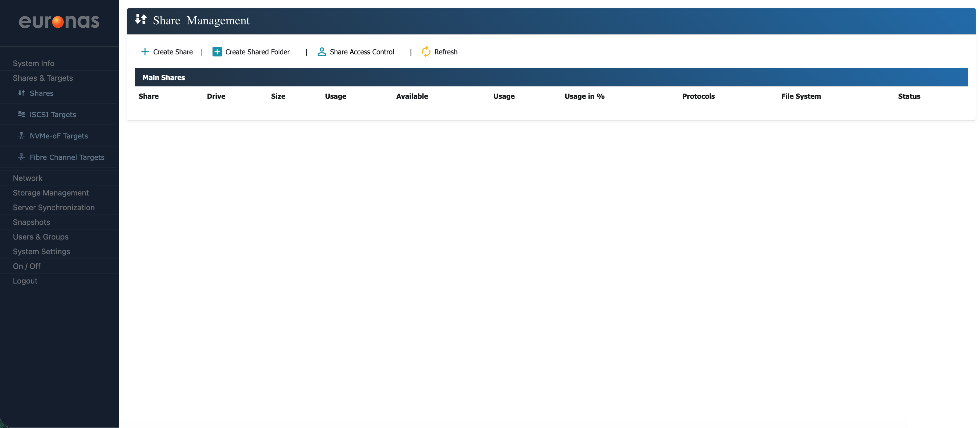
Task: Click the person icon for Share Access Control
Action: 321,52
